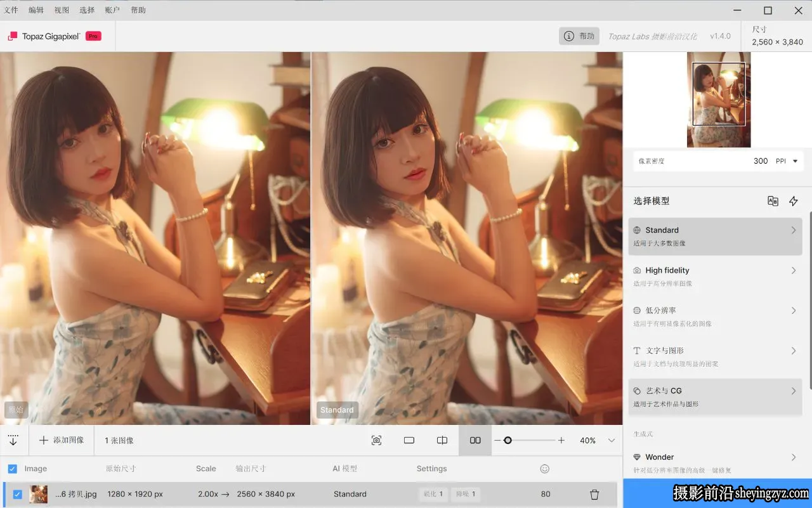
Task: Open the 帮助 menu in menu bar
Action: [x=138, y=10]
